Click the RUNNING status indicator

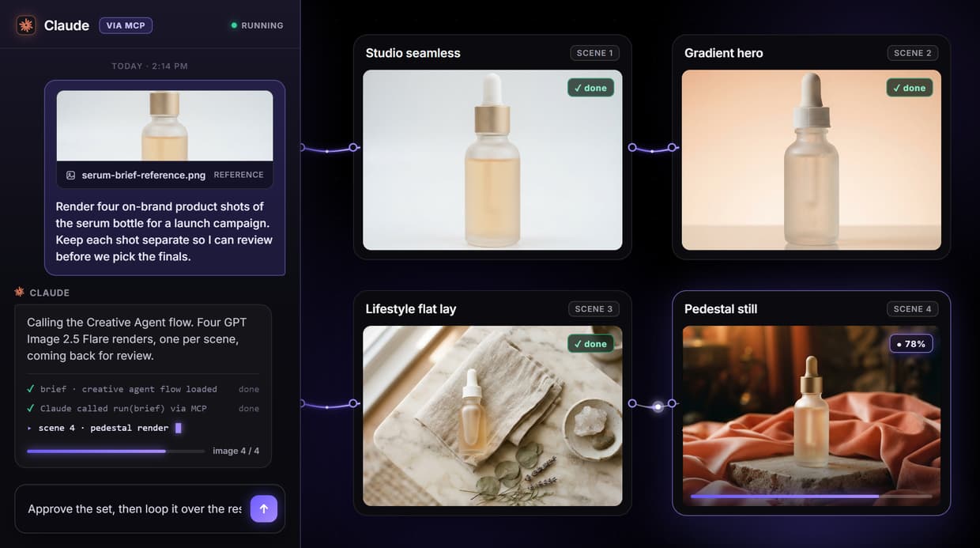(257, 25)
